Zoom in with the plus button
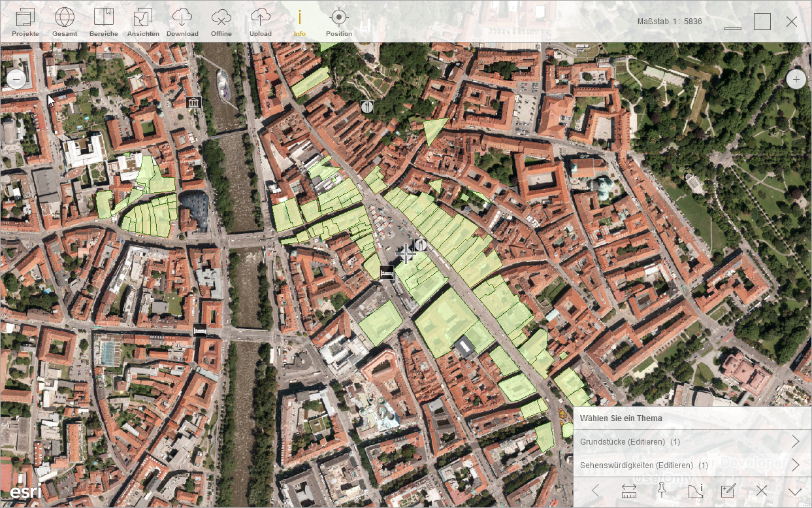Viewport: 812px width, 508px height. (x=796, y=80)
